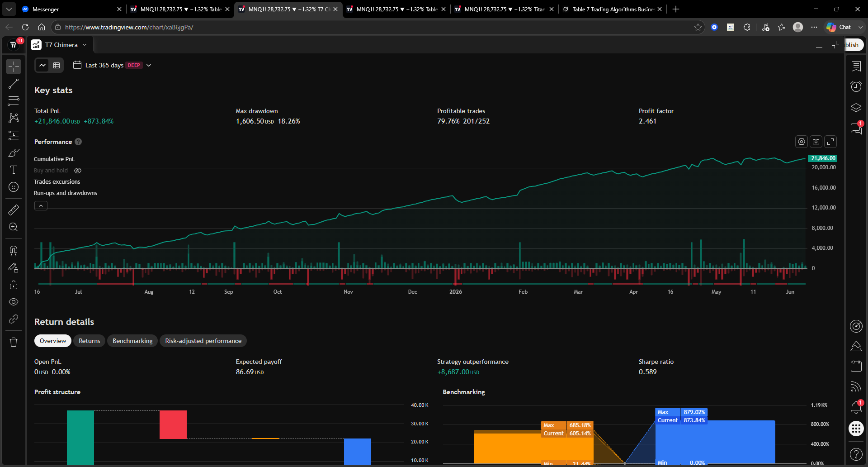This screenshot has height=467, width=868.
Task: Open the products grid menu
Action: click(856, 429)
